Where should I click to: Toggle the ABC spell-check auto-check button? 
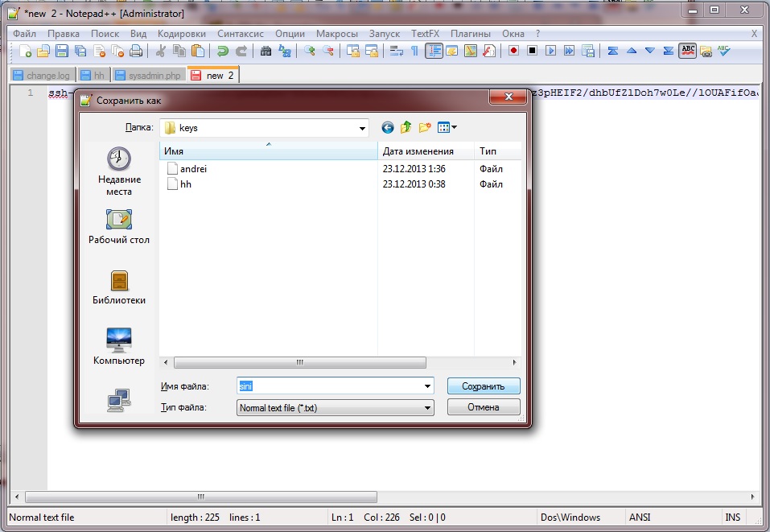688,51
